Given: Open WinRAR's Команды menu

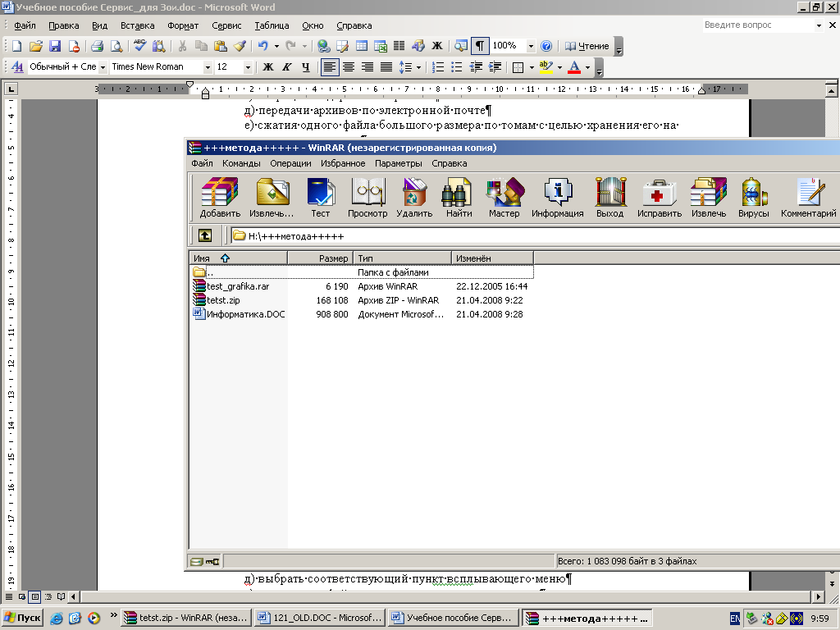Looking at the screenshot, I should pyautogui.click(x=241, y=163).
